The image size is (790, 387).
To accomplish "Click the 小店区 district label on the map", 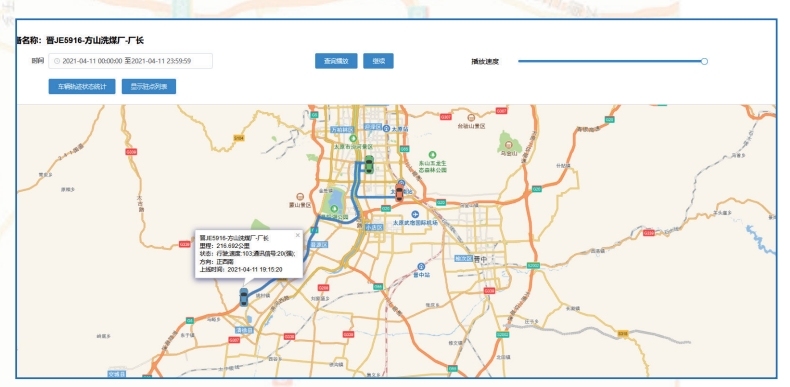I will click(x=374, y=228).
